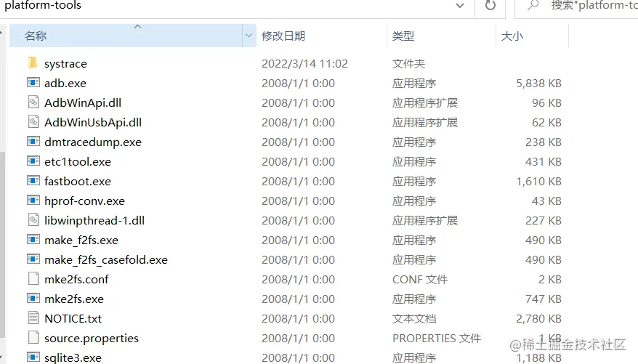Image resolution: width=638 pixels, height=364 pixels.
Task: Select the dmtracedump.exe file name
Action: 93,142
